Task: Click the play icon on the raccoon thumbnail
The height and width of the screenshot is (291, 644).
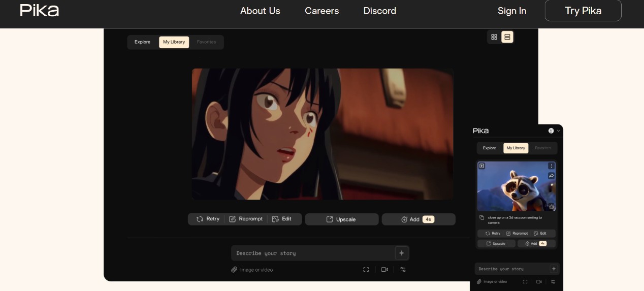Action: (x=482, y=166)
